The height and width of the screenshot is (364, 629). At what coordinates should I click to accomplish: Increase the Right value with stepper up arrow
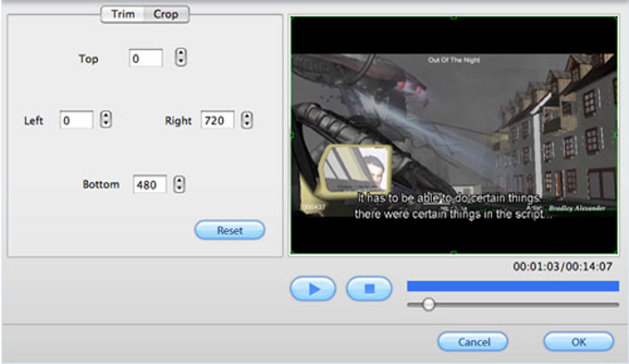247,115
